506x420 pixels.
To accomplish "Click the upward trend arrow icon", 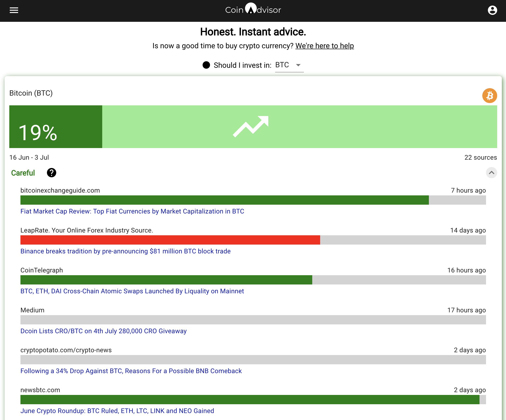I will click(x=251, y=126).
